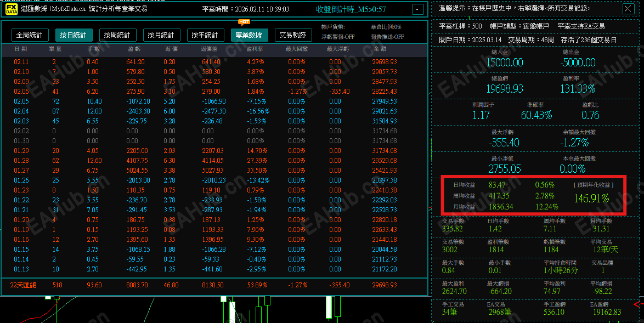Click profit rate value 131.33%
The height and width of the screenshot is (323, 644).
click(578, 89)
